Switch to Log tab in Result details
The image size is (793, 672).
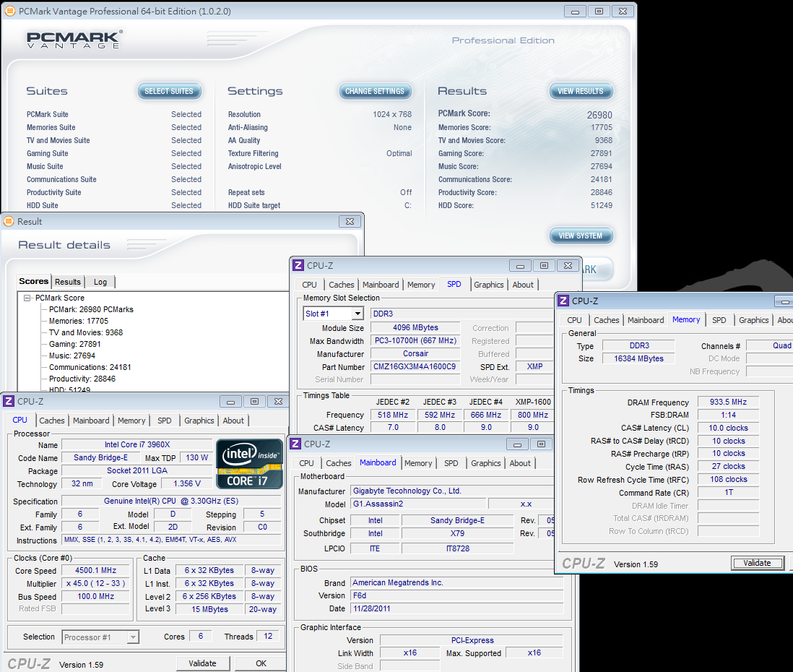(x=100, y=282)
